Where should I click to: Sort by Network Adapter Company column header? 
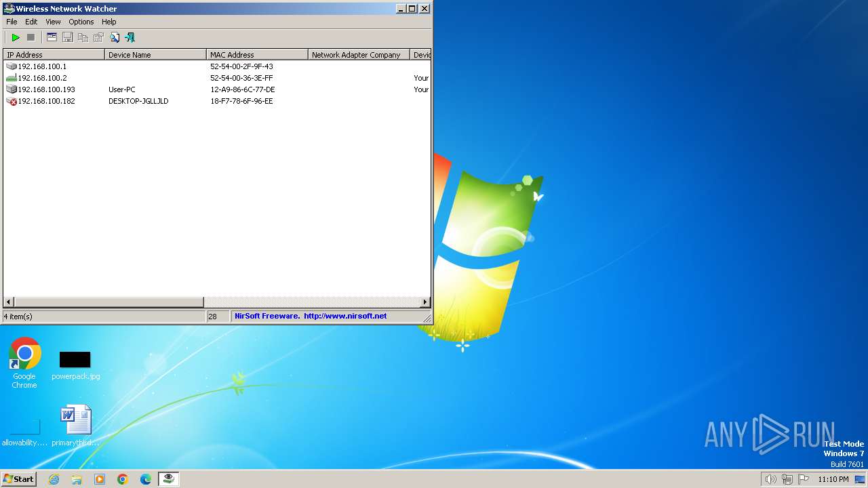[x=359, y=55]
